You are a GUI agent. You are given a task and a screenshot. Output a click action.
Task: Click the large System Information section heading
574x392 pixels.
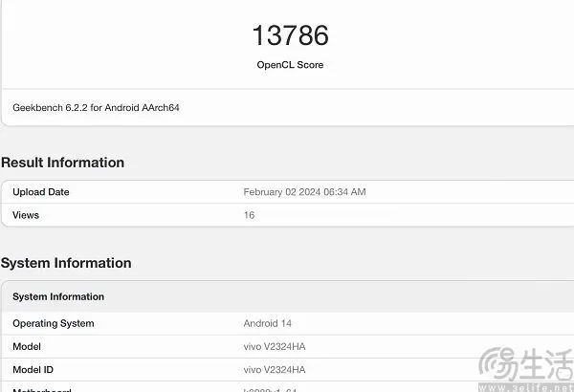coord(66,263)
